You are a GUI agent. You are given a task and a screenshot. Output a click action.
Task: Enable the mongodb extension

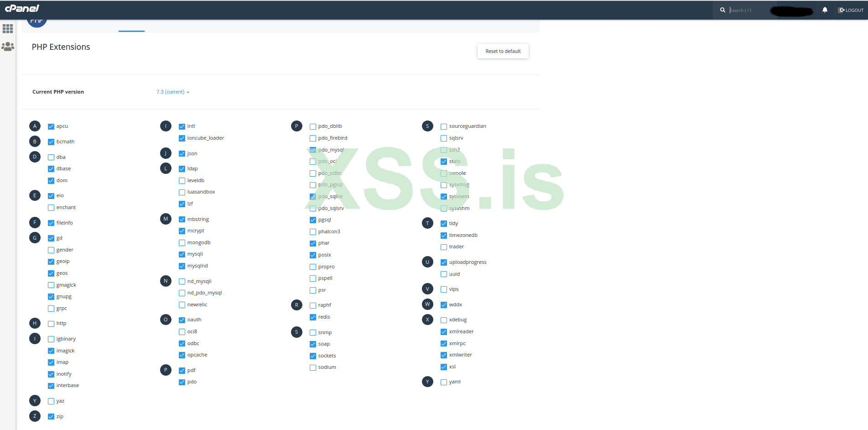point(182,243)
